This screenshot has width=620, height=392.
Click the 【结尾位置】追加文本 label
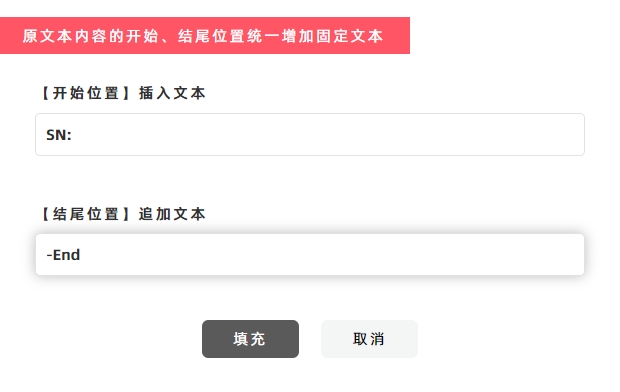click(x=123, y=214)
